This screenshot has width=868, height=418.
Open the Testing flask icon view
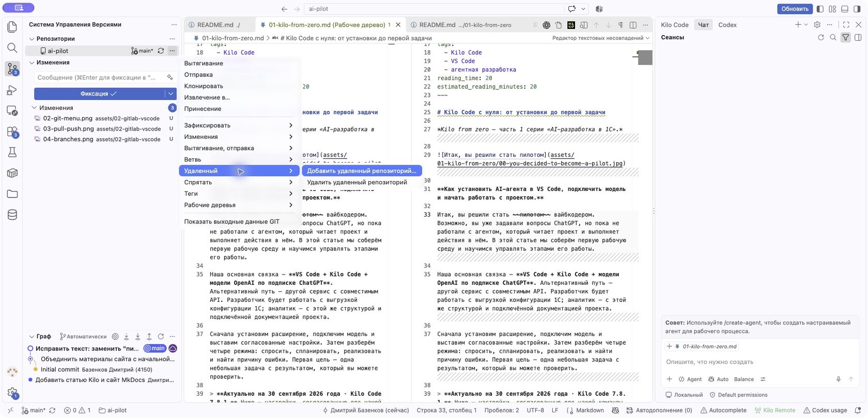[x=12, y=152]
